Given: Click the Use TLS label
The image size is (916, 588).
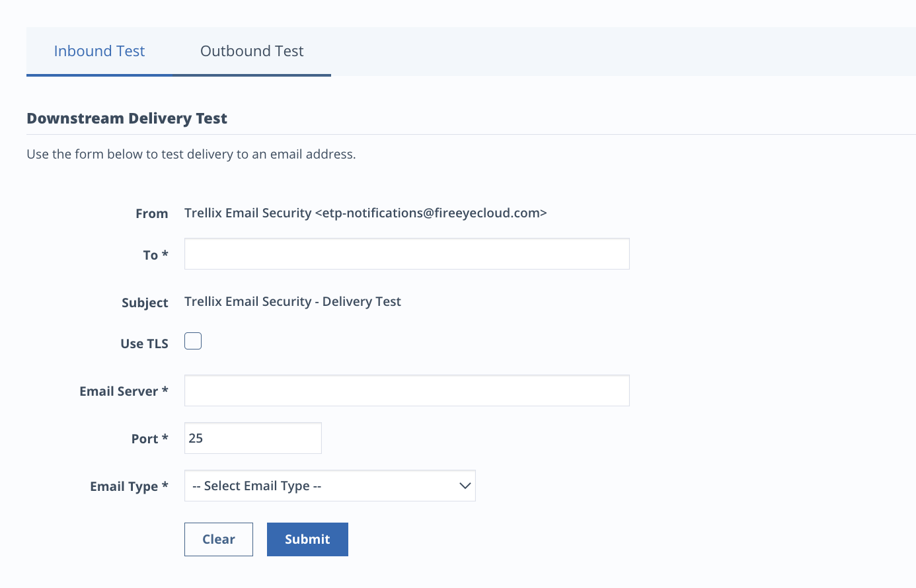Looking at the screenshot, I should (144, 344).
